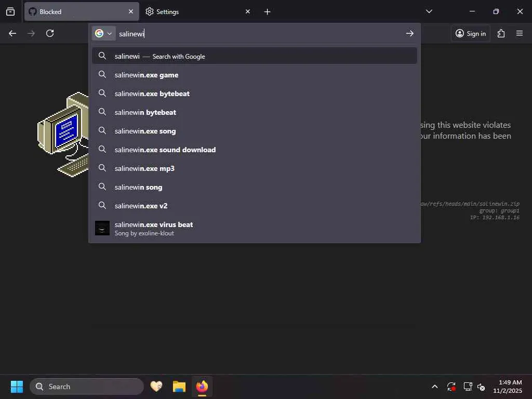Screen dimensions: 532x399
Task: Click the taskbar Search box
Action: [x=87, y=387]
